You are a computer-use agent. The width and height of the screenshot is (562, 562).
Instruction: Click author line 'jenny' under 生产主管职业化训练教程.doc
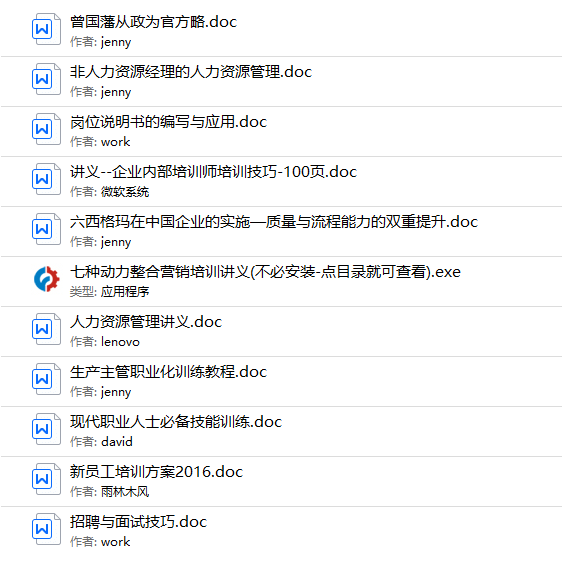click(x=101, y=392)
